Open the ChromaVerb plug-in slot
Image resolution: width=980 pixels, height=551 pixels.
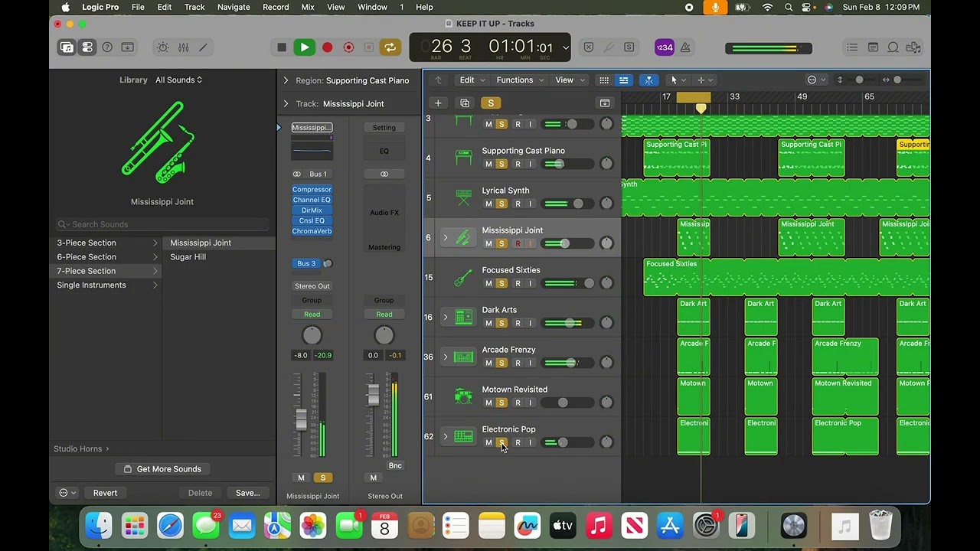[312, 231]
